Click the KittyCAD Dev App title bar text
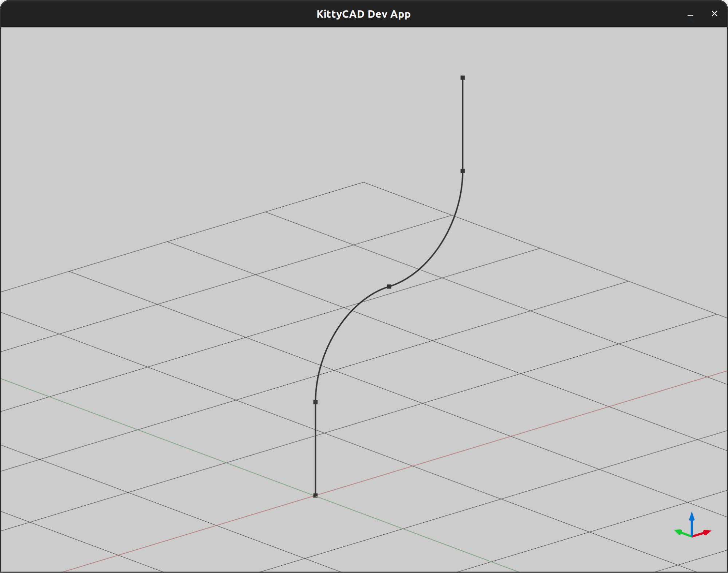728x573 pixels. (363, 14)
